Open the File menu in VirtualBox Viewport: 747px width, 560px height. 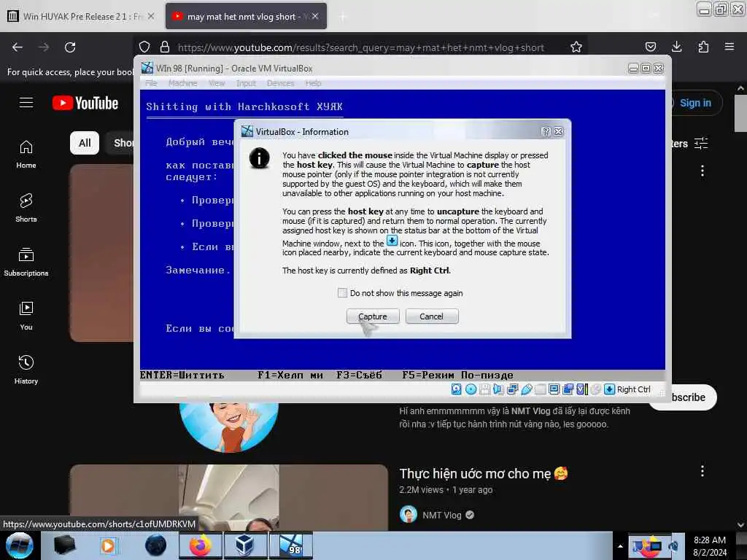coord(151,83)
